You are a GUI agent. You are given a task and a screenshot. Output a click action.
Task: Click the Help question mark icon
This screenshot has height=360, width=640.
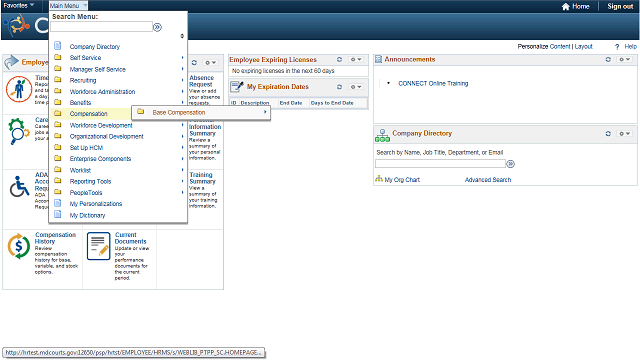pos(617,47)
